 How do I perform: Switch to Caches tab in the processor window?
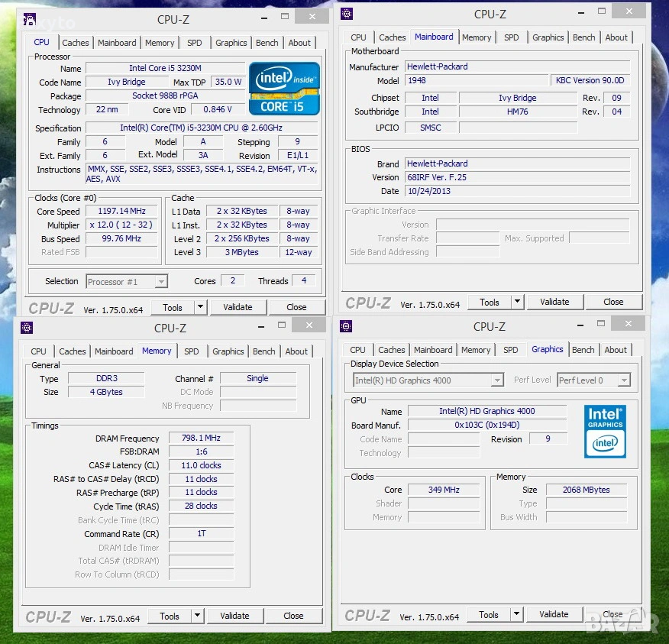click(76, 43)
